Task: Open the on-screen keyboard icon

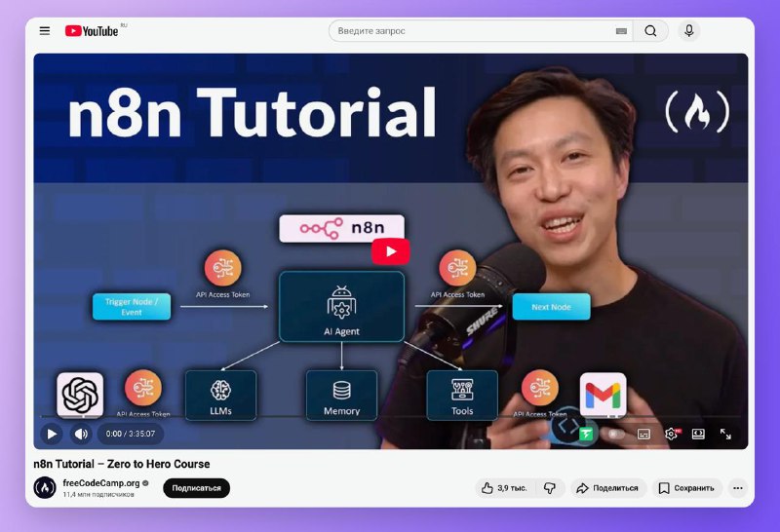Action: point(621,31)
